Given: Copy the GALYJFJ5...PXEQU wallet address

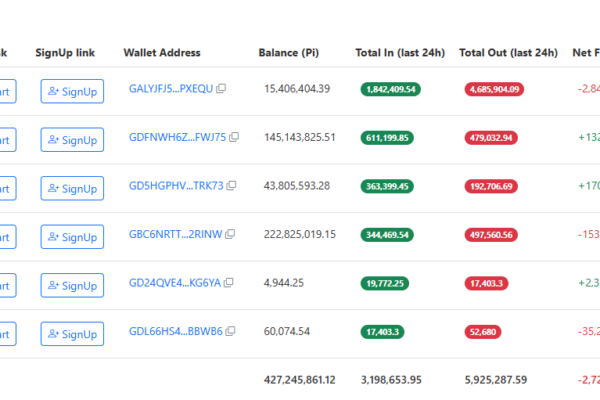Looking at the screenshot, I should point(221,89).
